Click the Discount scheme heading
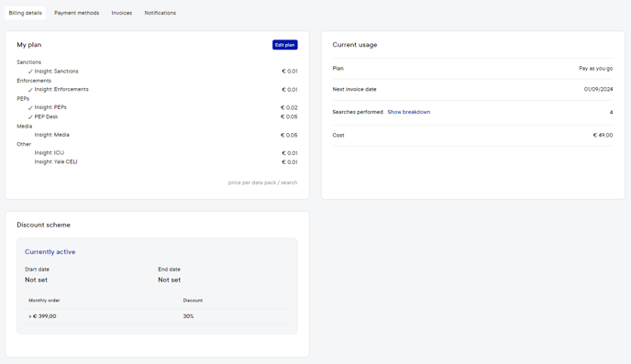Screen dimensions: 631x364 pyautogui.click(x=43, y=225)
